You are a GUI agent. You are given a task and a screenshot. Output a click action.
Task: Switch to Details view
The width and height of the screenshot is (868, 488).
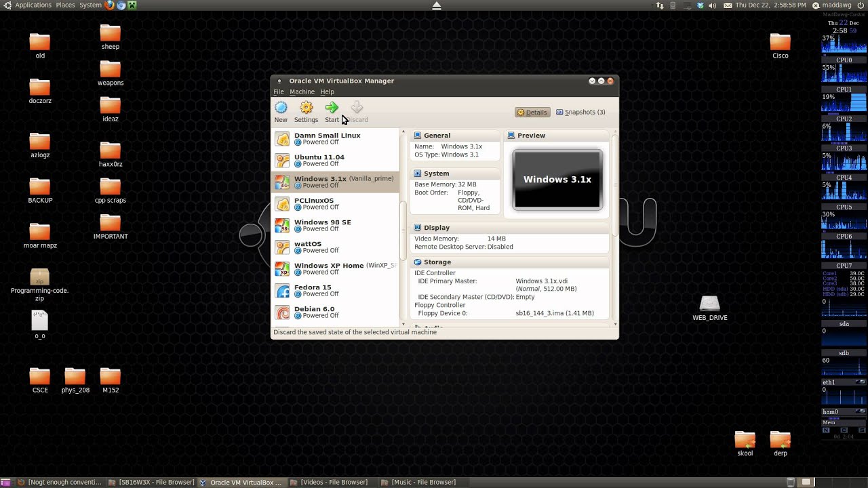click(532, 113)
